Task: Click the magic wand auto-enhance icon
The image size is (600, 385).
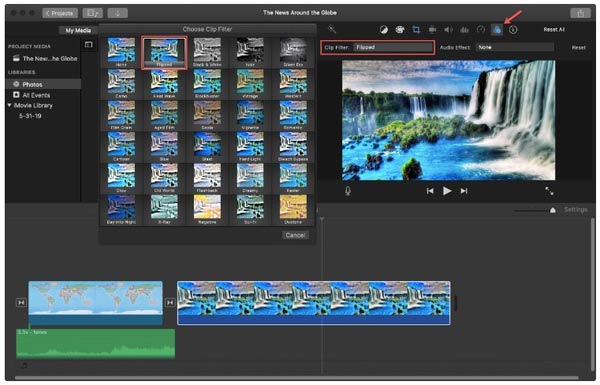Action: (x=332, y=29)
